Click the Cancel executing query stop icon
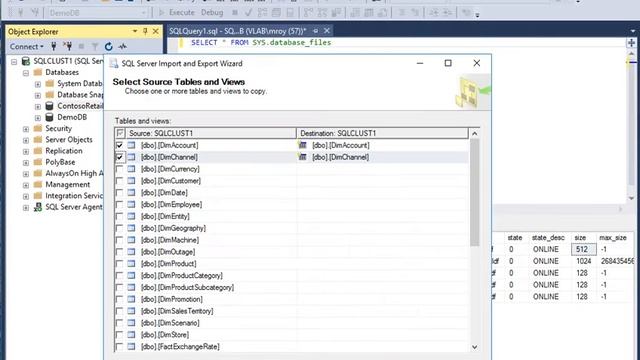Screen dimensions: 640x360 (x=235, y=13)
